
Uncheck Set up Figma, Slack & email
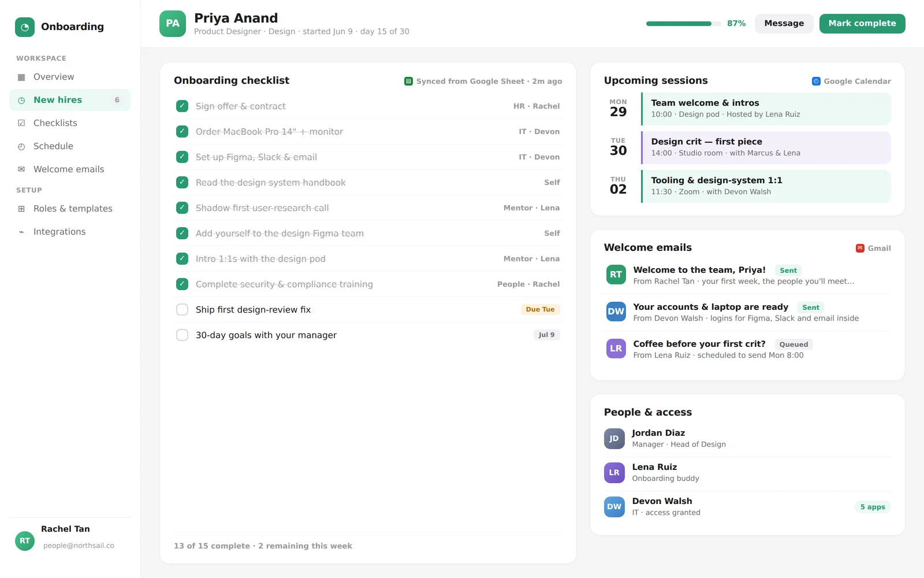[x=182, y=157]
